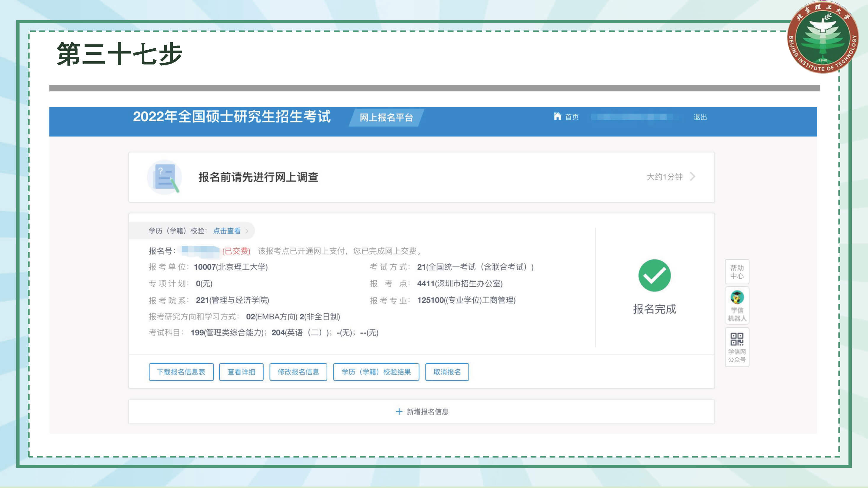Go to 首页 in the header

pyautogui.click(x=572, y=117)
